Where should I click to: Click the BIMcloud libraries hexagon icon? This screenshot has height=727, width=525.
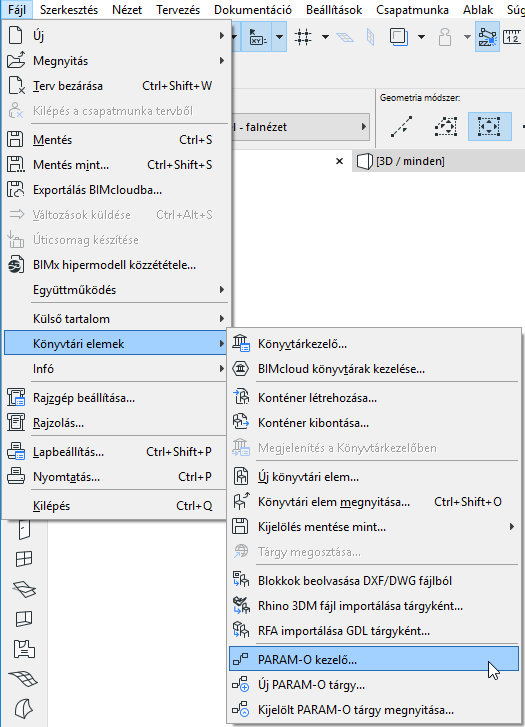tap(241, 369)
